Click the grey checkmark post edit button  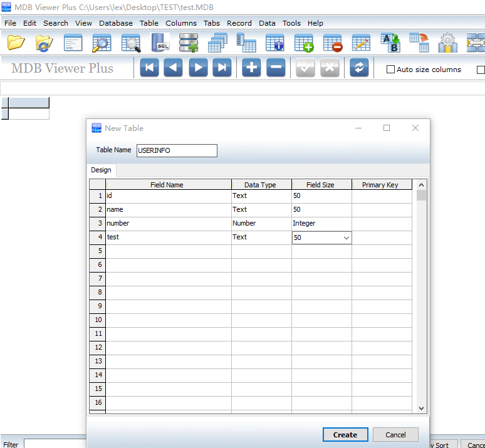(305, 67)
